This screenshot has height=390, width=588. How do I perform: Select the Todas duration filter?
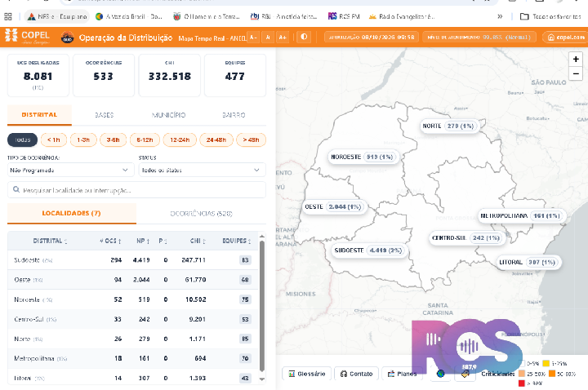click(x=23, y=140)
